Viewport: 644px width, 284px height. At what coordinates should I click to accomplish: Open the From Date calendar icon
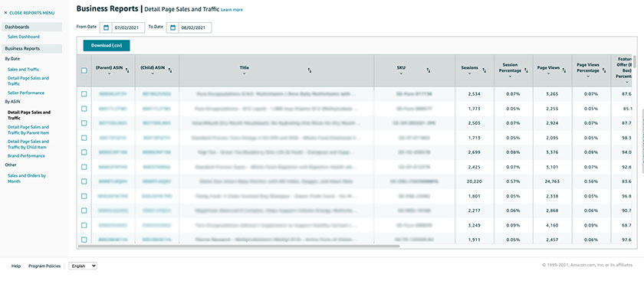[x=106, y=28]
